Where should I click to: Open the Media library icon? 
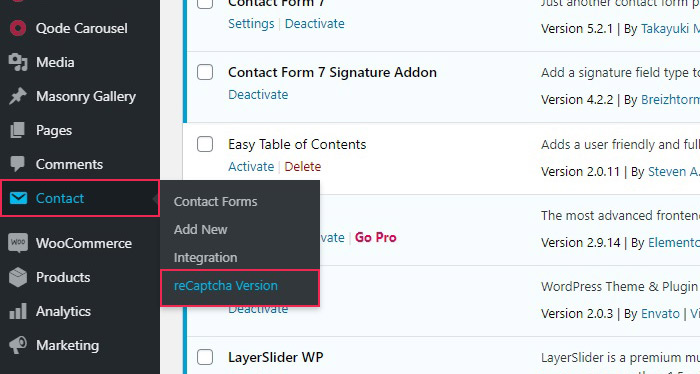18,62
